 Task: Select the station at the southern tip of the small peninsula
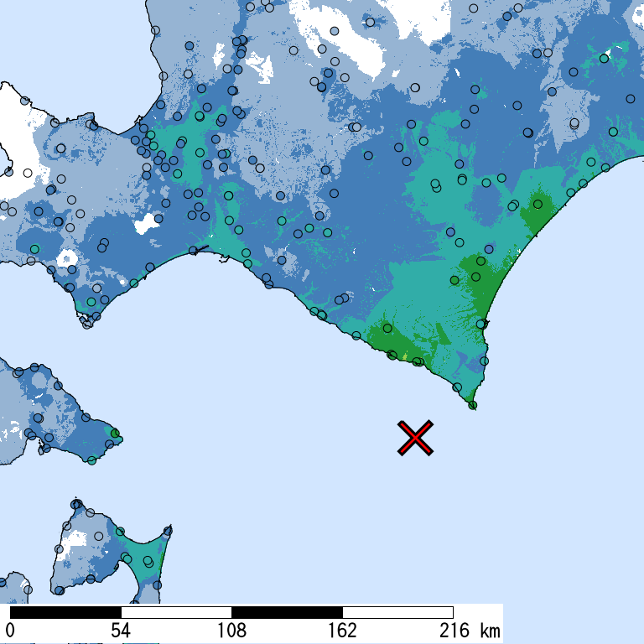[91, 460]
